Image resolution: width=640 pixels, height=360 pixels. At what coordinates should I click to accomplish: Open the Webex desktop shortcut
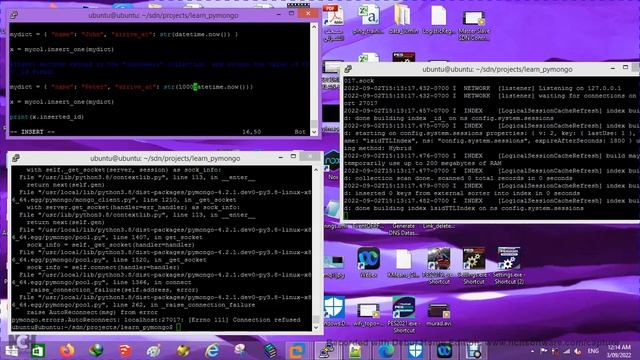pyautogui.click(x=368, y=263)
